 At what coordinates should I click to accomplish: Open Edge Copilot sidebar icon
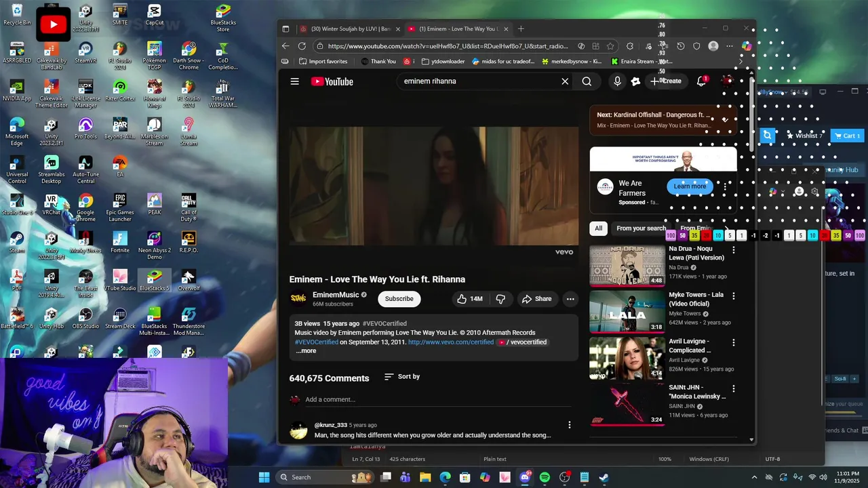click(x=747, y=46)
